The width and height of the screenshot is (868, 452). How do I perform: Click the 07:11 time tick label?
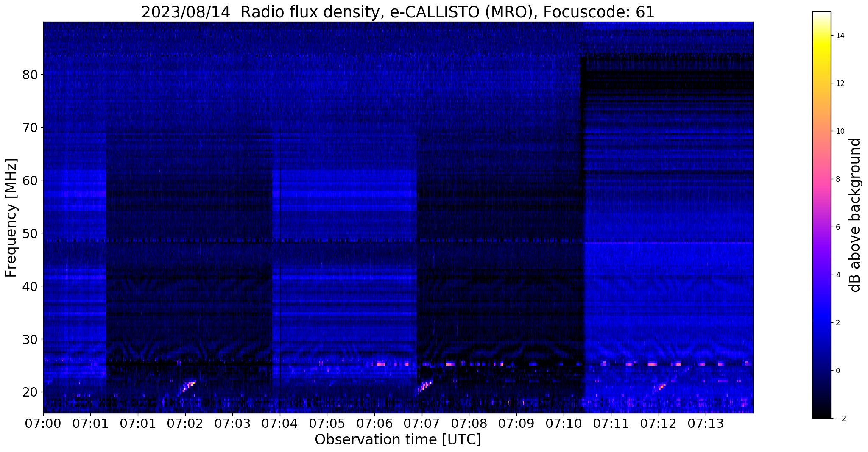click(611, 424)
